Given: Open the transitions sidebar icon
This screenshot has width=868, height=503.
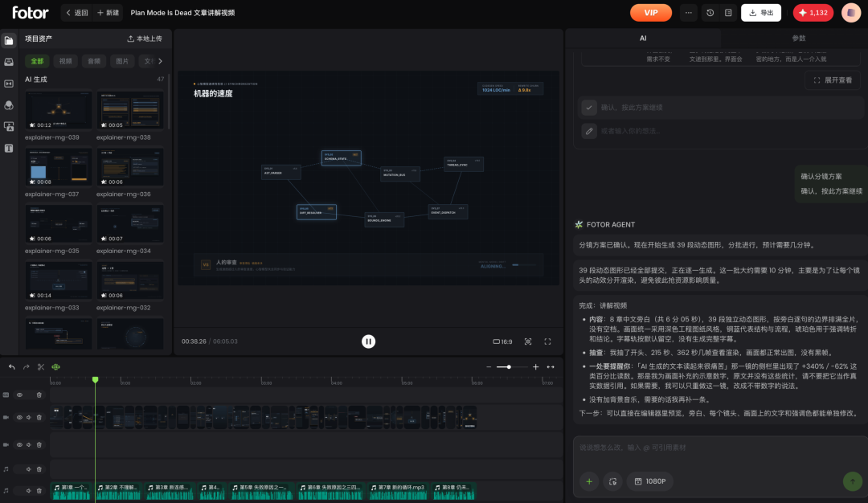Looking at the screenshot, I should tap(9, 84).
